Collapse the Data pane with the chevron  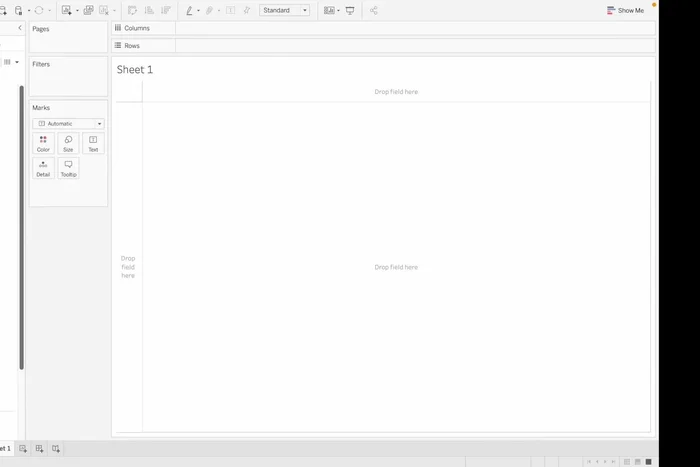coord(20,28)
